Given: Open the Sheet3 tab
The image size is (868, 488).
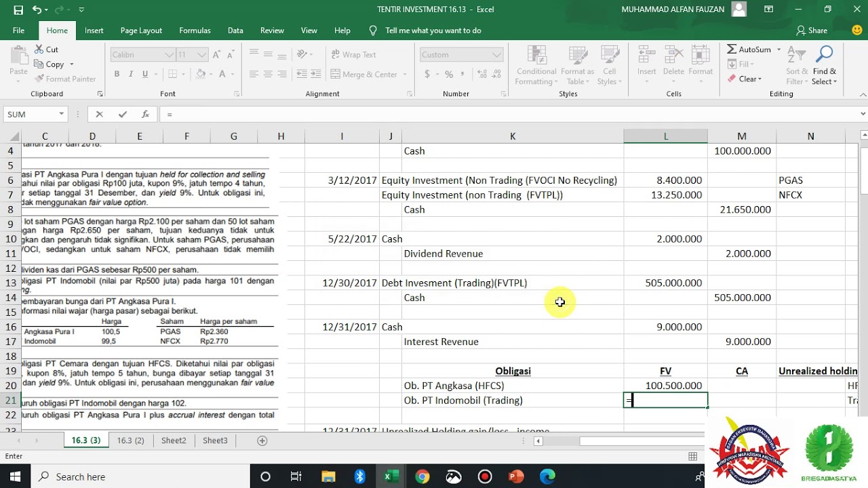Looking at the screenshot, I should point(215,441).
